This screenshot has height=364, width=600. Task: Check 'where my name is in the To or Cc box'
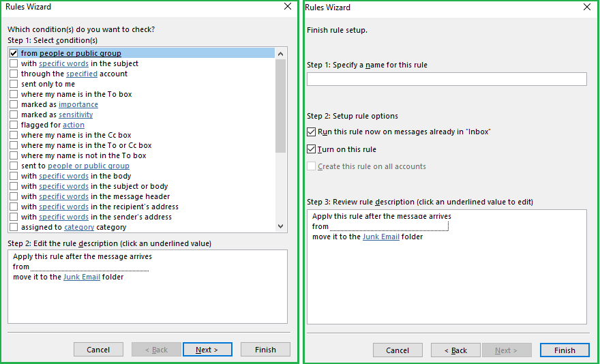coord(14,145)
